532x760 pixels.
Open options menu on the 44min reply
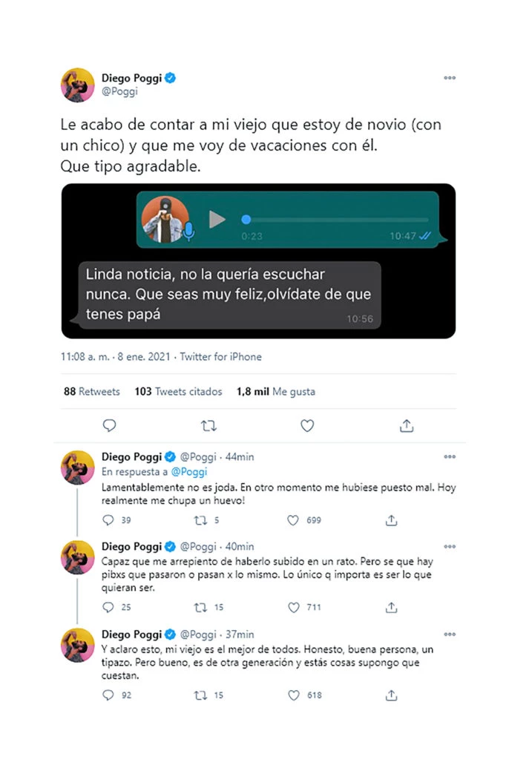(x=450, y=457)
